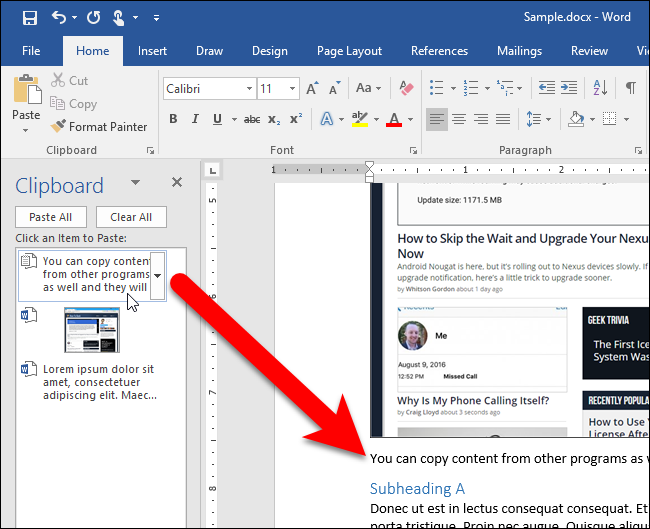Click Increase Indent icon
Screen dimensions: 650x529
click(569, 88)
